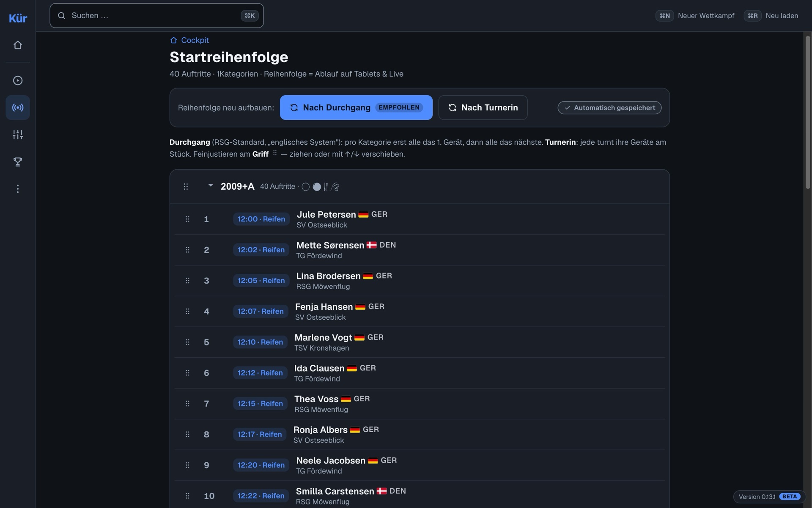The height and width of the screenshot is (508, 812).
Task: Click the ball apparatus icon in 2009+A header
Action: [x=317, y=187]
